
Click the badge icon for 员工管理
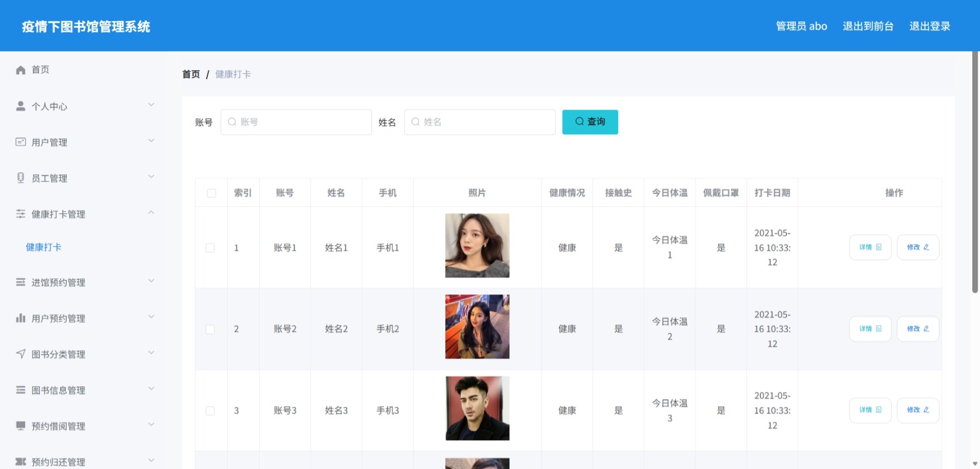21,178
